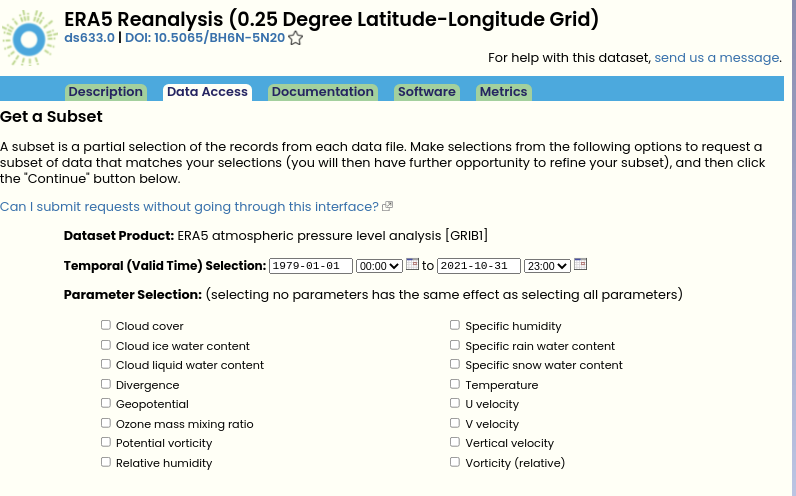Check the U velocity parameter box
The height and width of the screenshot is (496, 796).
455,403
